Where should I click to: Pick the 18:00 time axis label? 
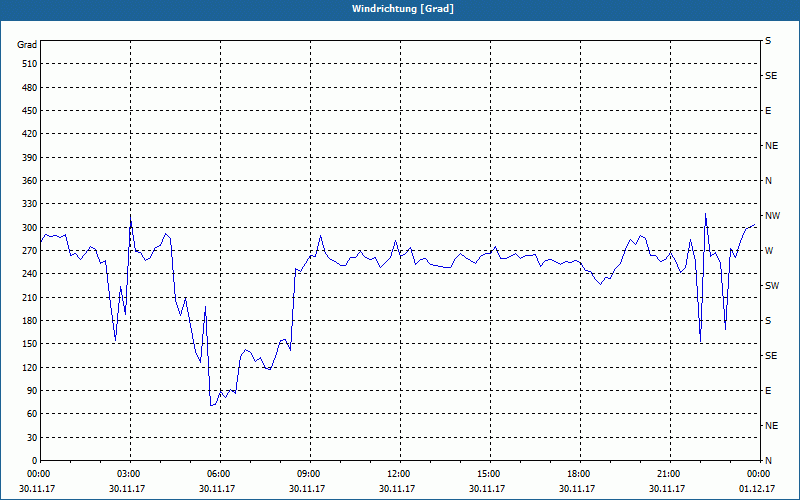point(580,473)
